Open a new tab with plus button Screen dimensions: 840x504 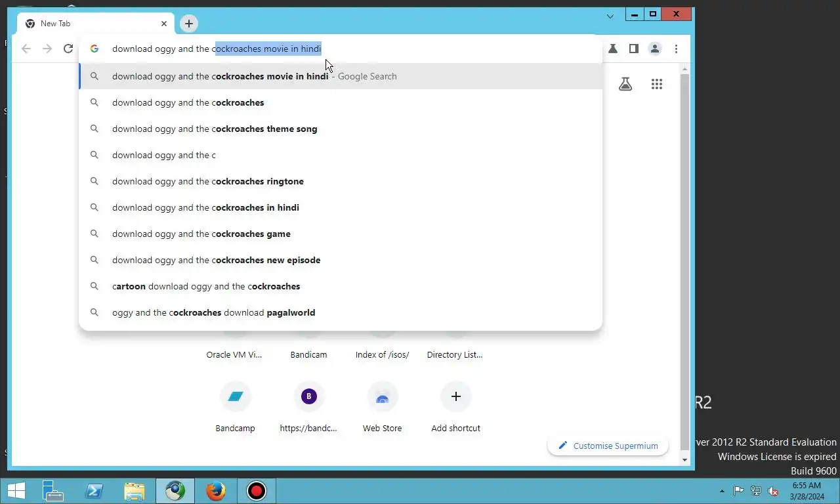(189, 24)
